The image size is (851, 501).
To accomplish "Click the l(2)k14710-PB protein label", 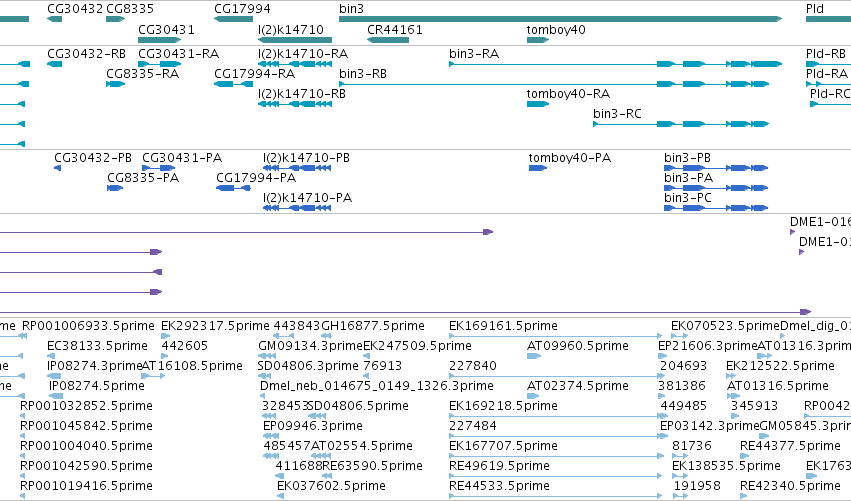I will point(306,158).
